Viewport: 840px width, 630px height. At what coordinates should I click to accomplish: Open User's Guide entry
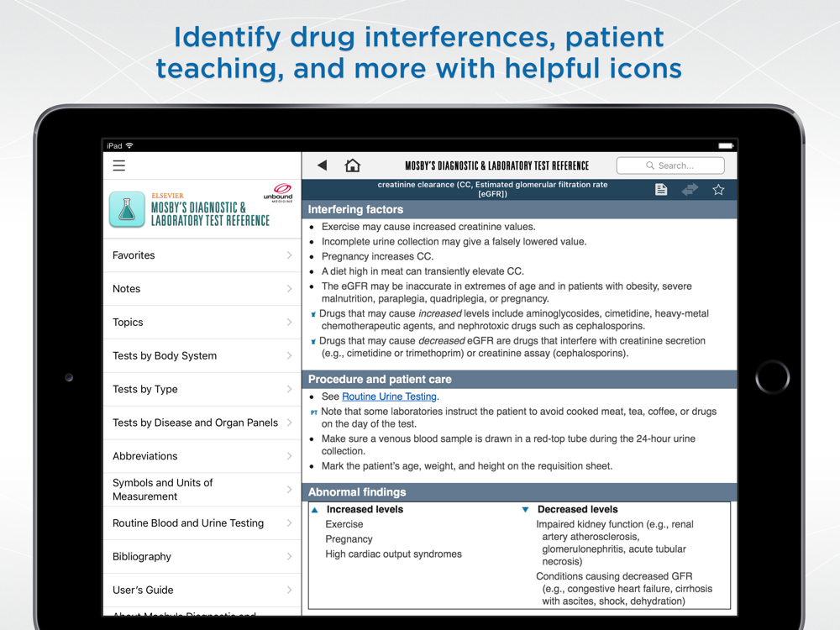202,591
